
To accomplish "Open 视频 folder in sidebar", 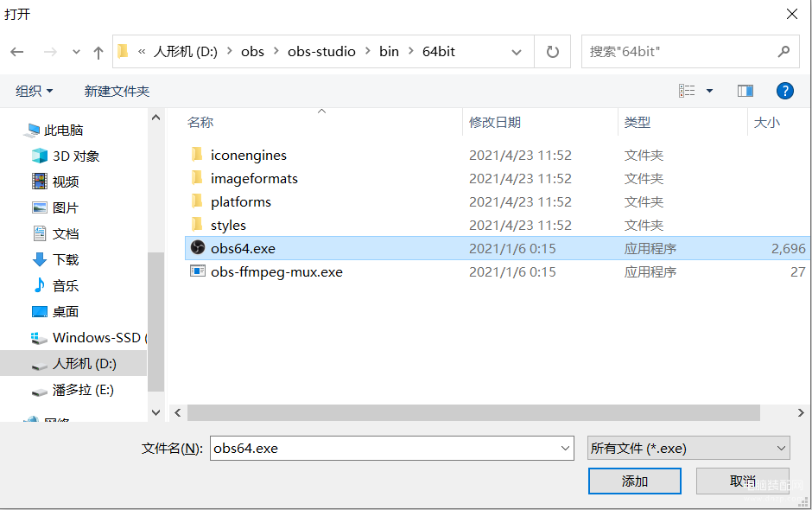I will coord(66,182).
